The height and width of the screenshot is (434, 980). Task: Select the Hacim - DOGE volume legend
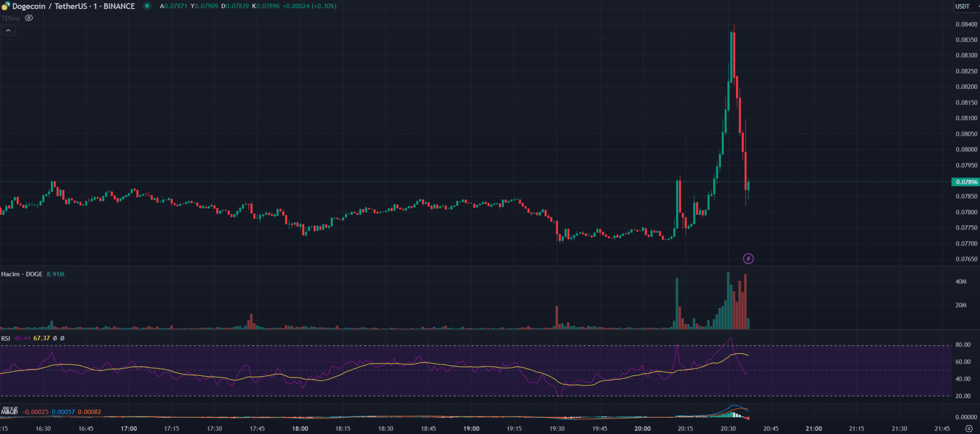point(22,274)
